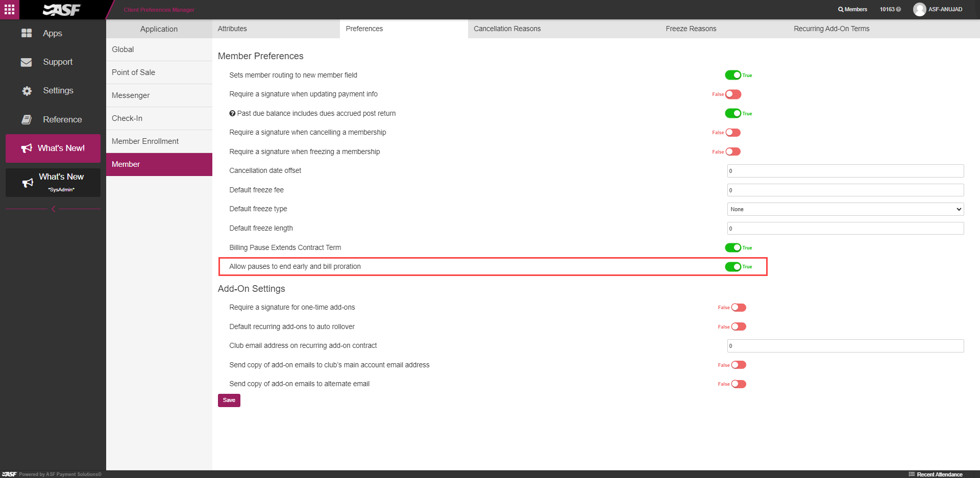Open the app grid launcher icon

coord(9,9)
